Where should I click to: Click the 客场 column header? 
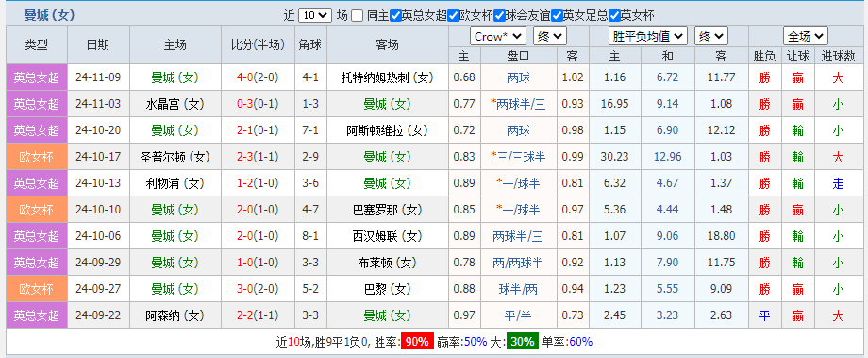tap(387, 45)
